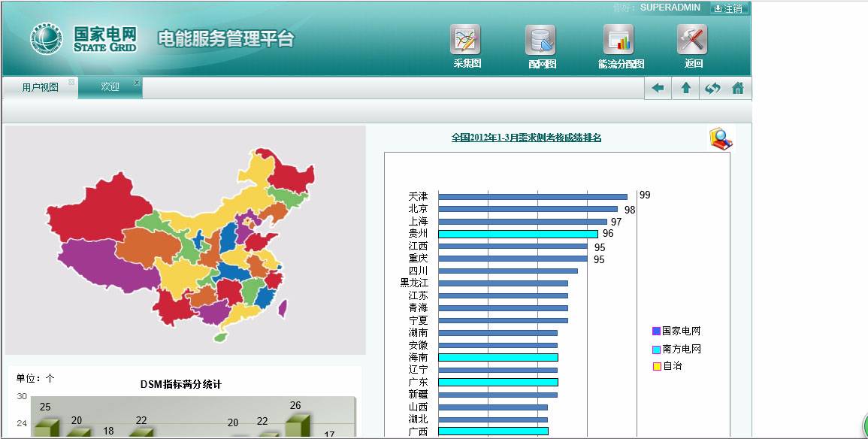Click the value 96 next to 贵州 bar
Screen dimensions: 868x439
[x=608, y=234]
